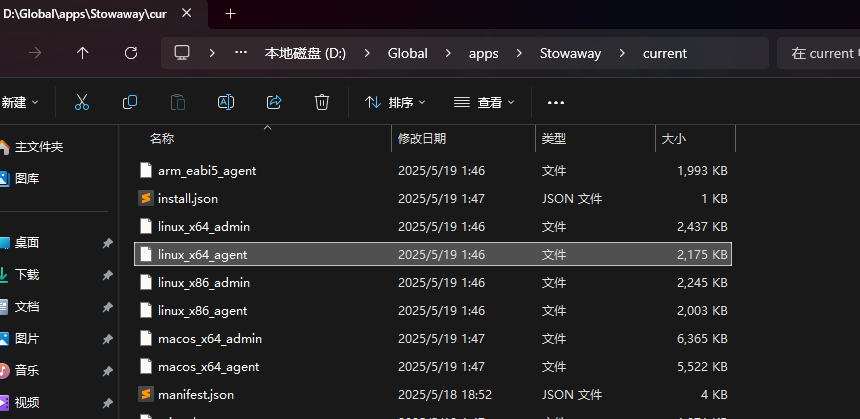Click the Copy icon in toolbar
The width and height of the screenshot is (860, 419).
point(130,102)
